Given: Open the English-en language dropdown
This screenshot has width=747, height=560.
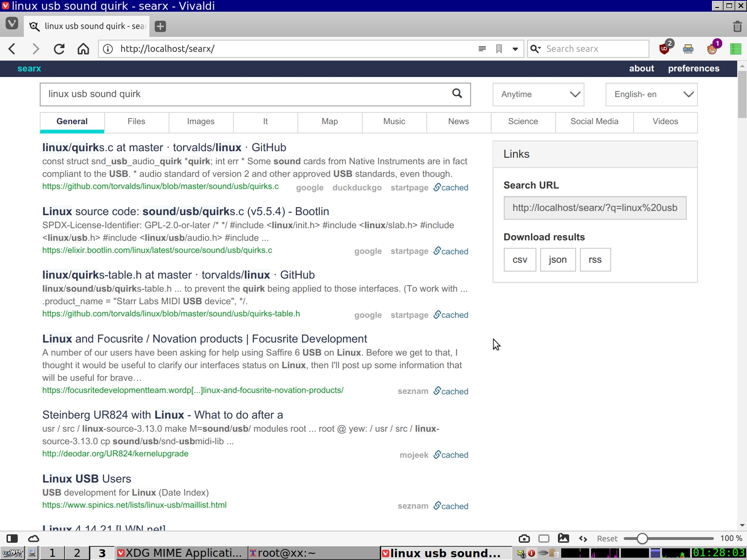Looking at the screenshot, I should pos(651,94).
